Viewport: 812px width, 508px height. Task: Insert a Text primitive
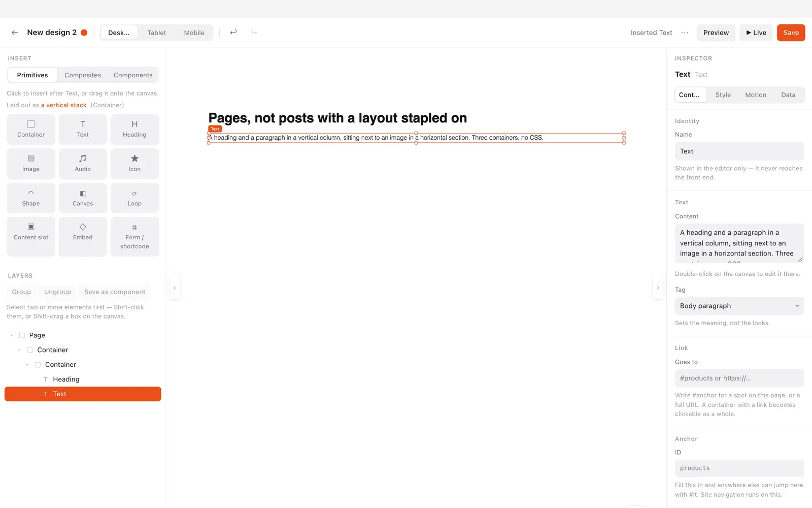pos(83,129)
